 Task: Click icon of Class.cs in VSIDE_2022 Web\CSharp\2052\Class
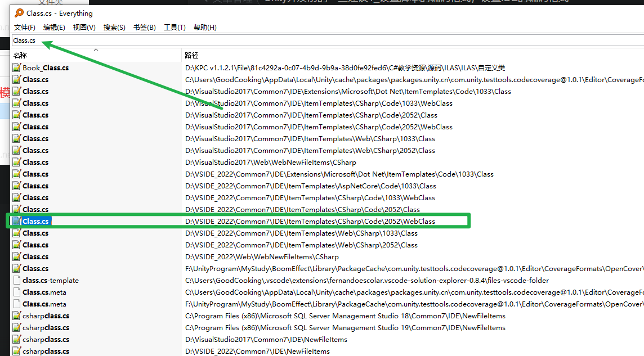coord(17,245)
